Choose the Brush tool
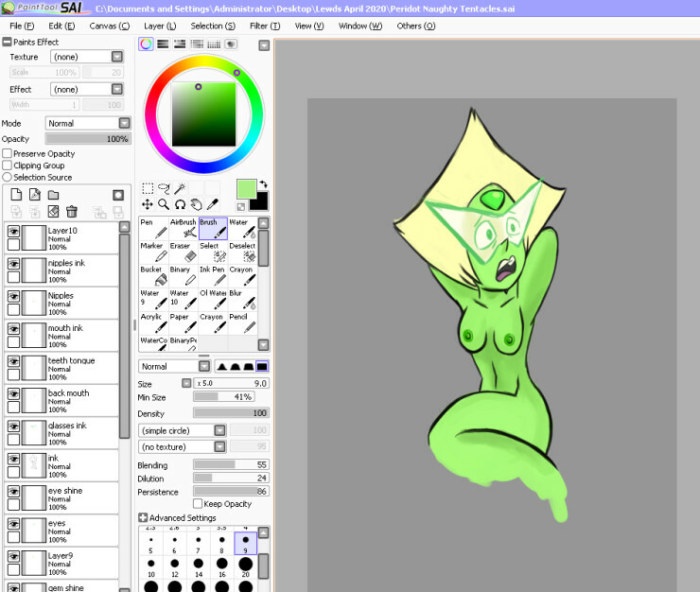Image resolution: width=700 pixels, height=592 pixels. click(213, 228)
